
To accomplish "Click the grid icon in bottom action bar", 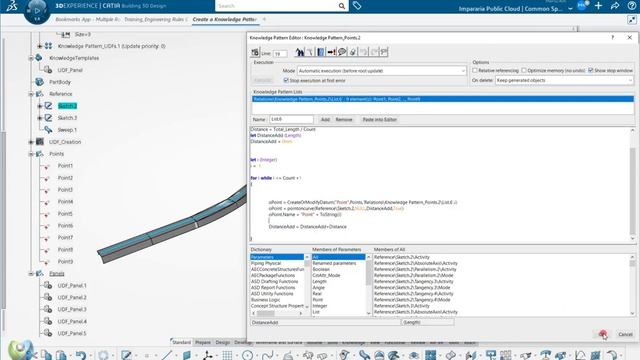I will coord(227,355).
